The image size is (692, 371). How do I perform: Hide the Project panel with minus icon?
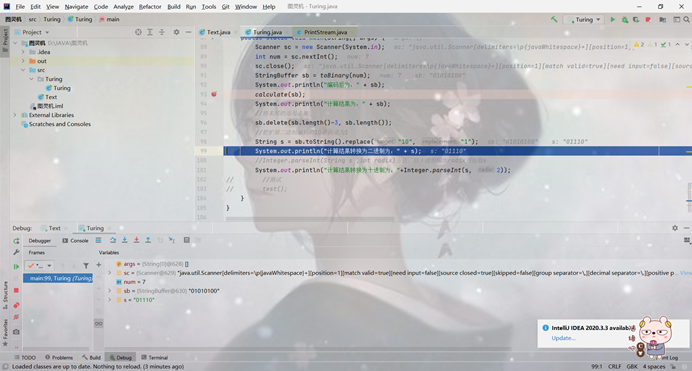click(188, 32)
